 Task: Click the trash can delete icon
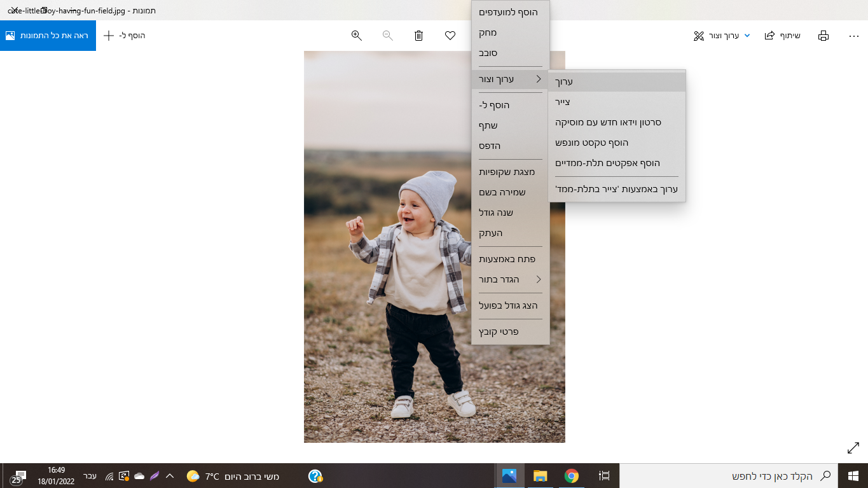(418, 36)
